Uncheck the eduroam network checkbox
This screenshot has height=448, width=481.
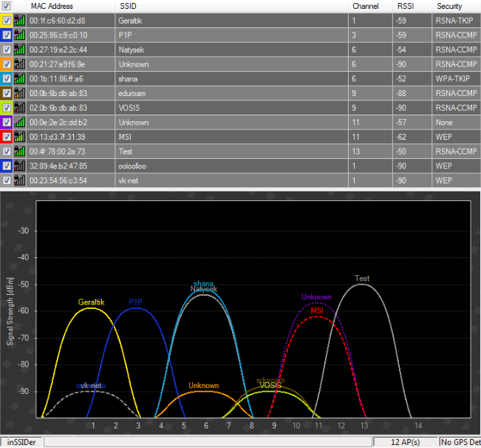tap(7, 93)
